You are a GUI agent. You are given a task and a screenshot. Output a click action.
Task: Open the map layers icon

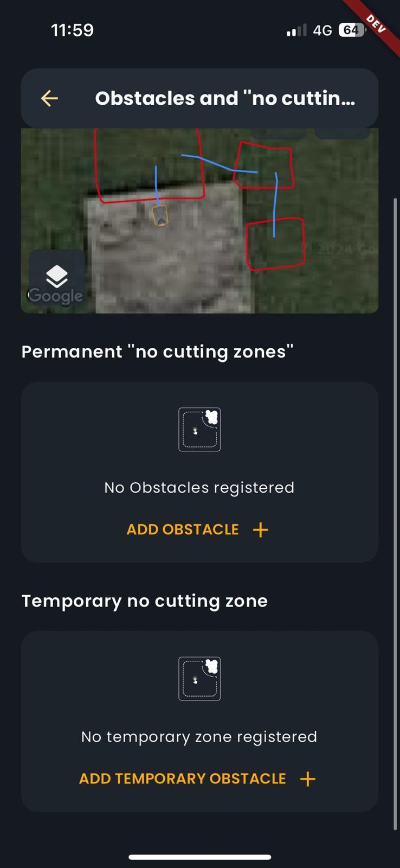pos(57,277)
